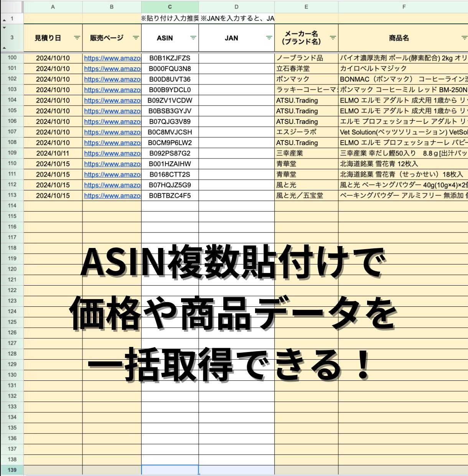This screenshot has height=476, width=468.
Task: Click maker cell 三幸産業
Action: coord(306,153)
